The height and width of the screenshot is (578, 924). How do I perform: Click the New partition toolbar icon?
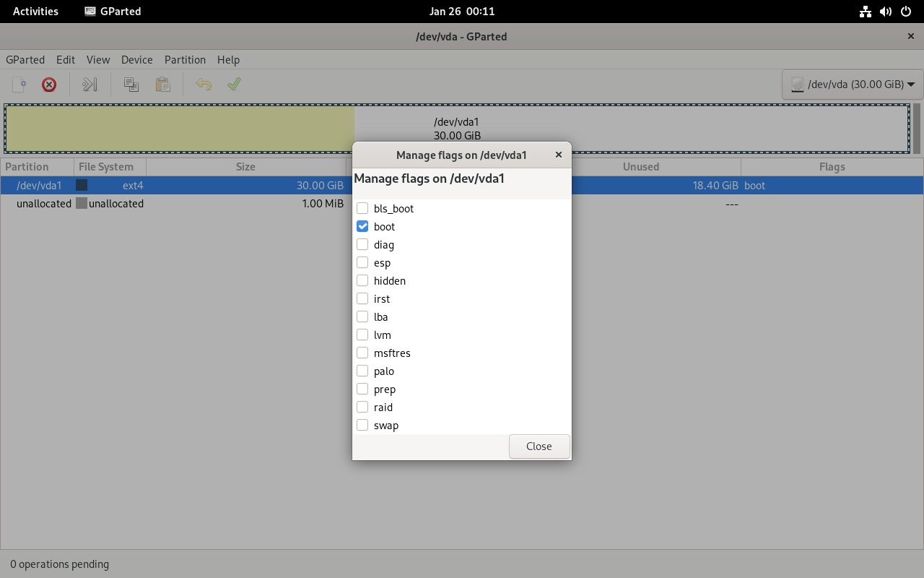click(19, 85)
